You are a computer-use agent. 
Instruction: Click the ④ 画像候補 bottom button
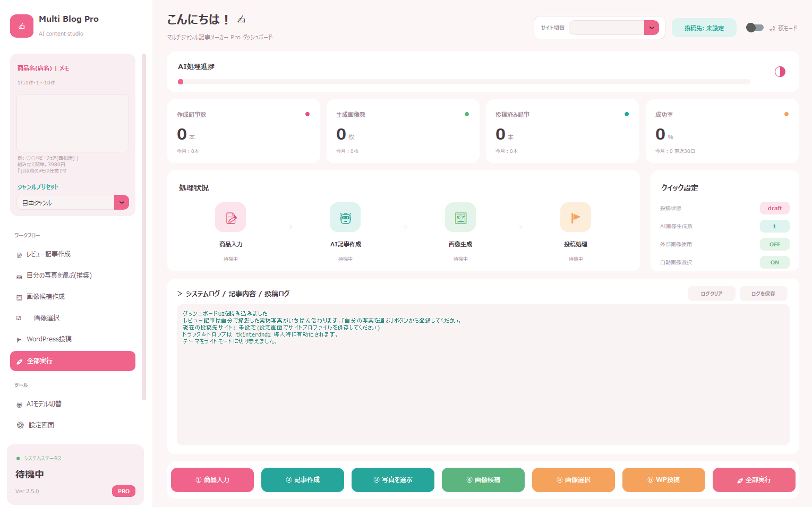click(x=483, y=480)
